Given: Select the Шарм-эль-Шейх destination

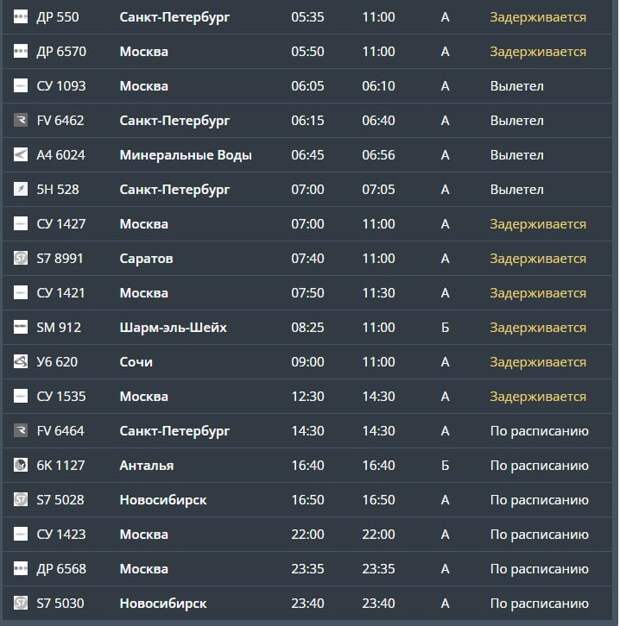Looking at the screenshot, I should coord(173,328).
